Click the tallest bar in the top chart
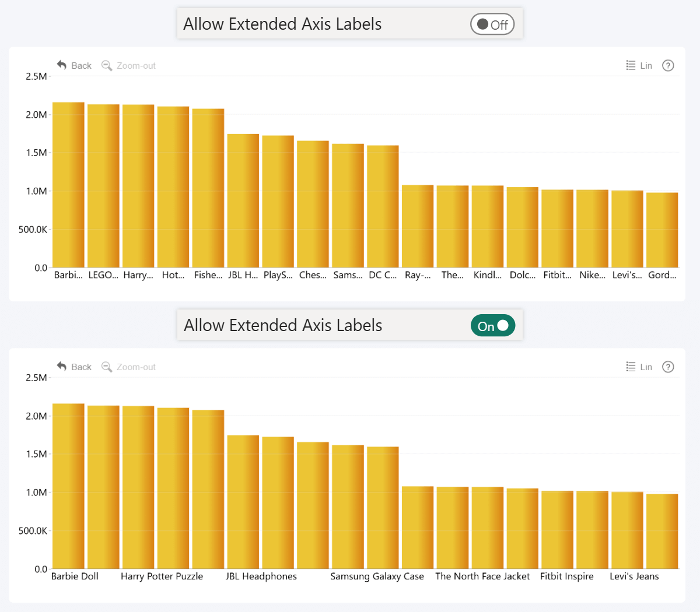The height and width of the screenshot is (612, 700). 68,181
